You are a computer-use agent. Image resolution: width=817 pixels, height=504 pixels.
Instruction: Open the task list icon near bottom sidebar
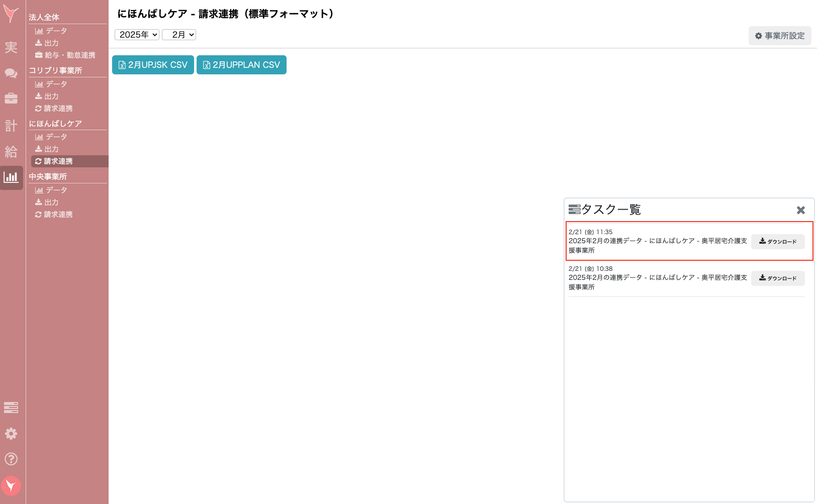pyautogui.click(x=11, y=408)
